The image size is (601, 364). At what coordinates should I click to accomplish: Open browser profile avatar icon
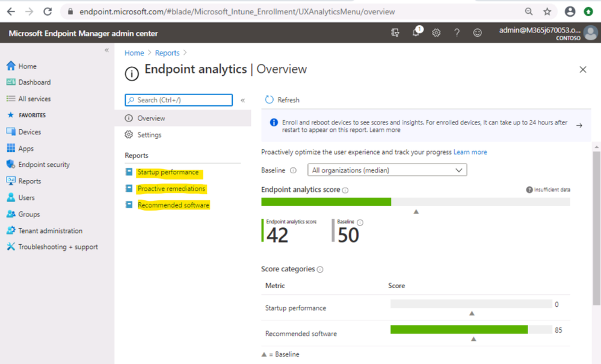(570, 11)
